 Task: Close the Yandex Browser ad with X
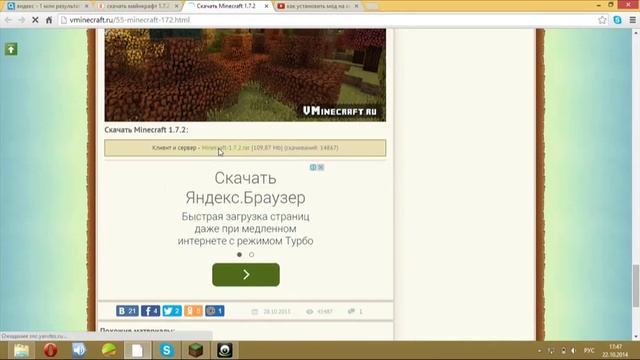click(x=321, y=167)
